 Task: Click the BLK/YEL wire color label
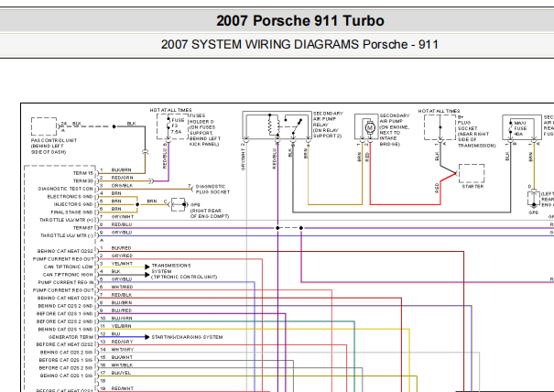(x=121, y=373)
